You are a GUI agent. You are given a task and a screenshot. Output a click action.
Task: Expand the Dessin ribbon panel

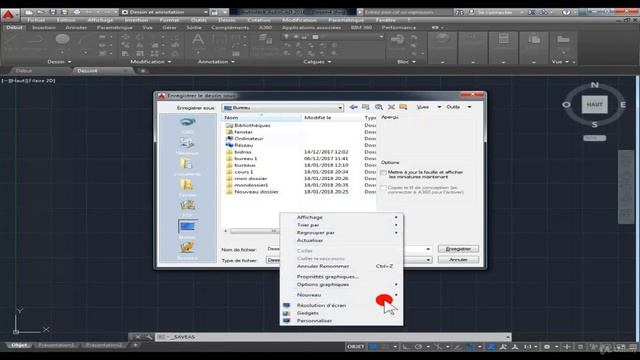tap(59, 62)
